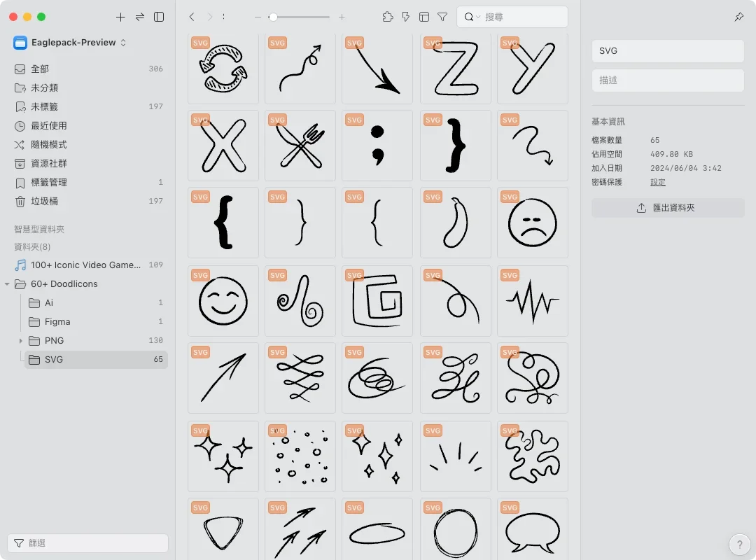Select the speech bubble doodle thumbnail
The image size is (756, 560).
533,530
